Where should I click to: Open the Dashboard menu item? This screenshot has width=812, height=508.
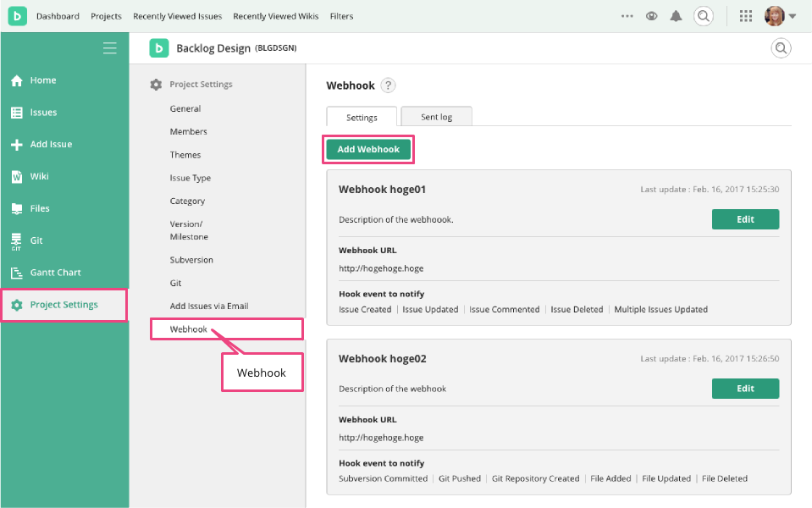click(58, 16)
